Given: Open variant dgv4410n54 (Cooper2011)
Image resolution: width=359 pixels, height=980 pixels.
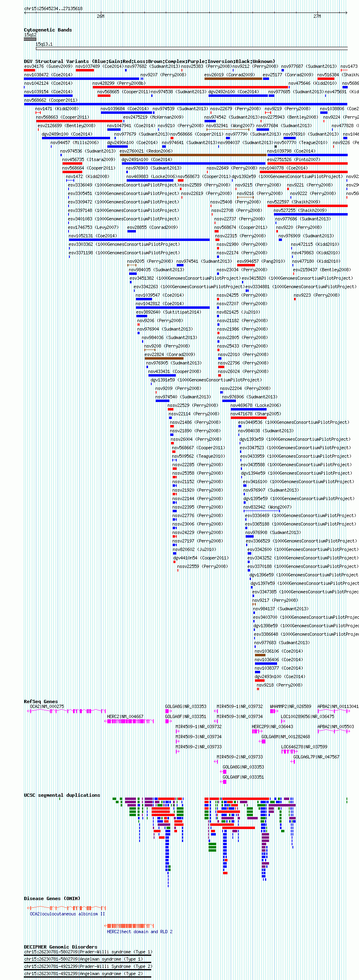Looking at the screenshot, I should coord(201,558).
